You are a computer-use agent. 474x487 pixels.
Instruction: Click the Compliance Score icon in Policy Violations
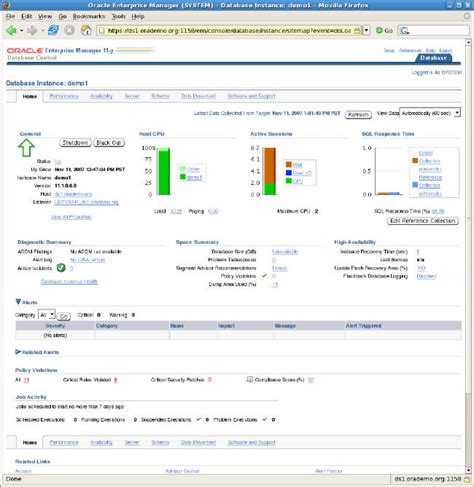(249, 379)
